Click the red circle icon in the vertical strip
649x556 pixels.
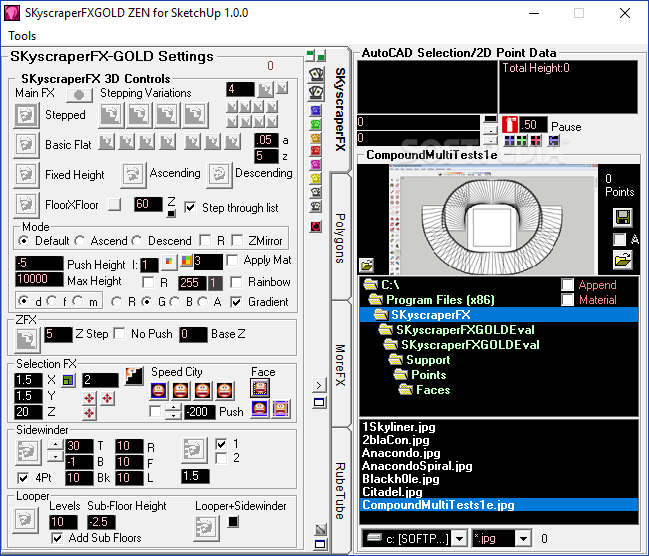pyautogui.click(x=315, y=226)
